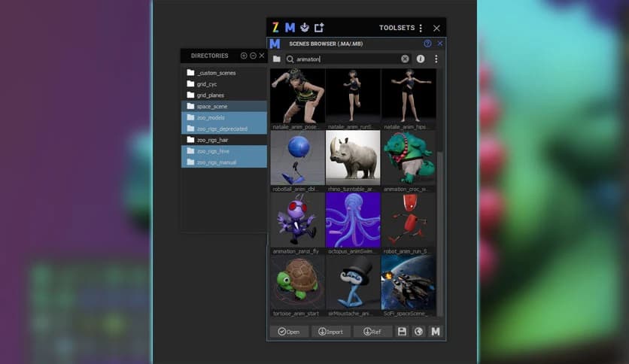Select the zoo_rigs_hair folder

224,140
